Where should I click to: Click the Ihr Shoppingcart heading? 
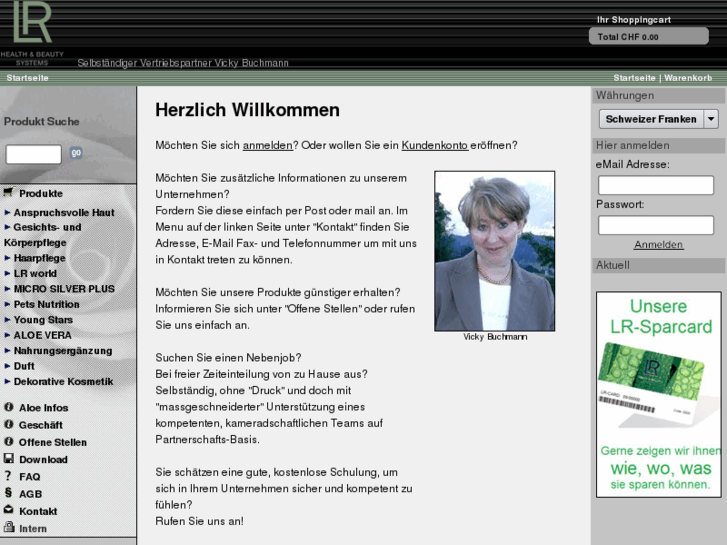634,20
